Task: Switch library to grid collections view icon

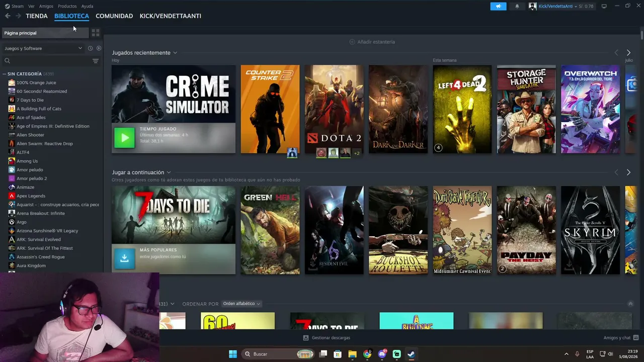Action: pyautogui.click(x=96, y=33)
